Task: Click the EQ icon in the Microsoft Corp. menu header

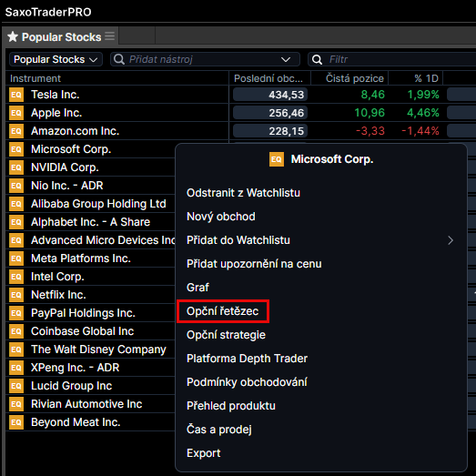Action: click(277, 159)
